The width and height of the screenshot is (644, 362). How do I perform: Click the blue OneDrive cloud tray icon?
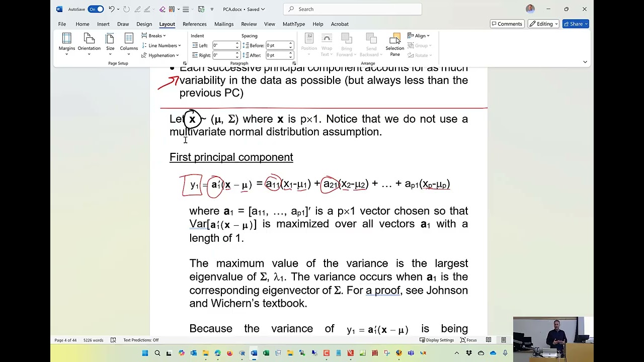(x=493, y=353)
